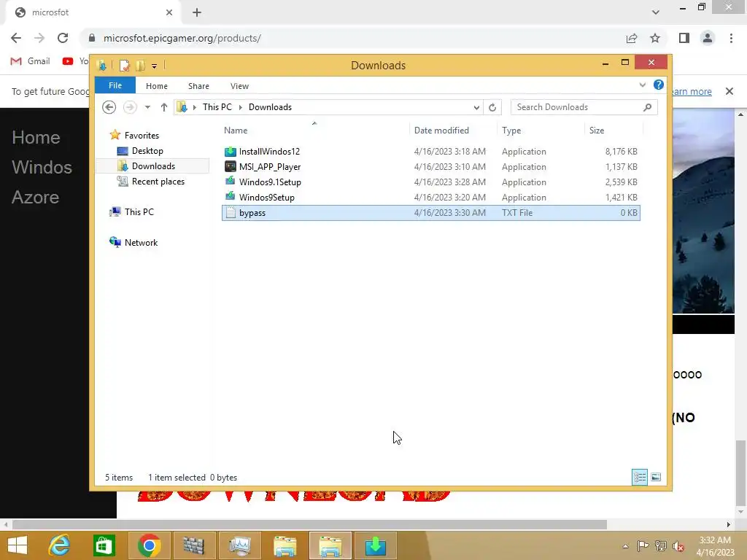
Task: Select the MSI_APP_Player file icon
Action: [230, 167]
